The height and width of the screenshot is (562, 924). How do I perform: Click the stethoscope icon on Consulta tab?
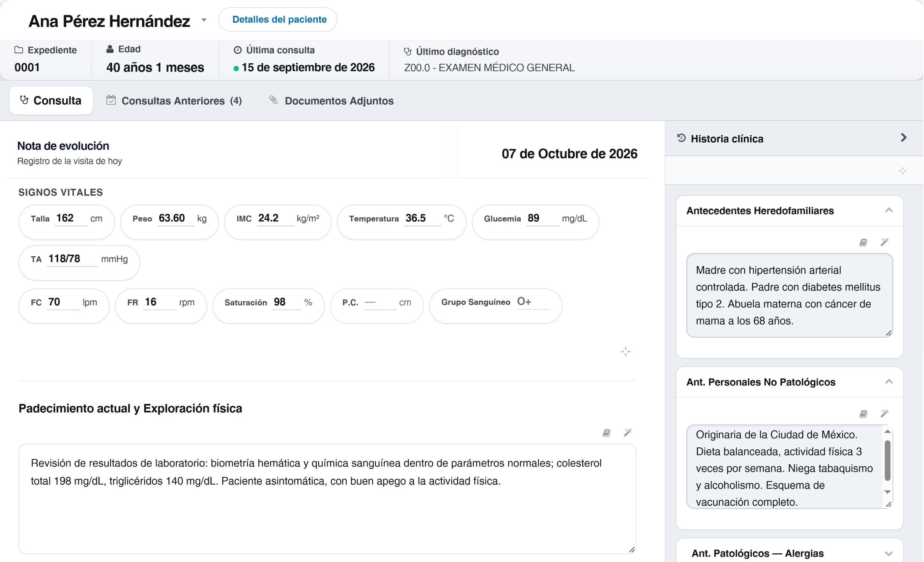(24, 100)
